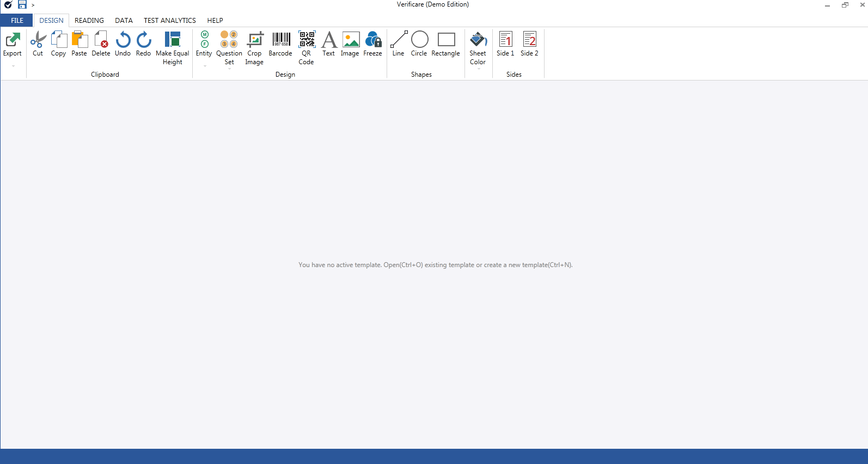
Task: Restore down the application window
Action: (845, 5)
